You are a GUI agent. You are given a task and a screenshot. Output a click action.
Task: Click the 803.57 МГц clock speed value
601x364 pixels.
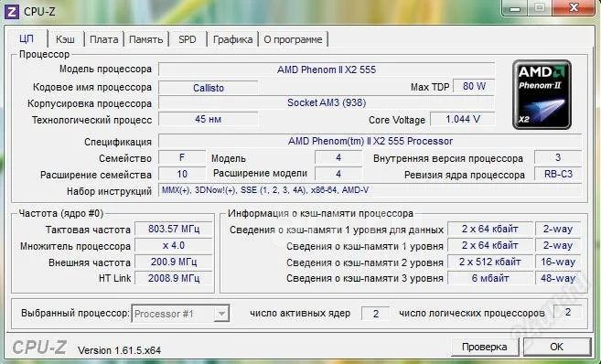pyautogui.click(x=174, y=229)
